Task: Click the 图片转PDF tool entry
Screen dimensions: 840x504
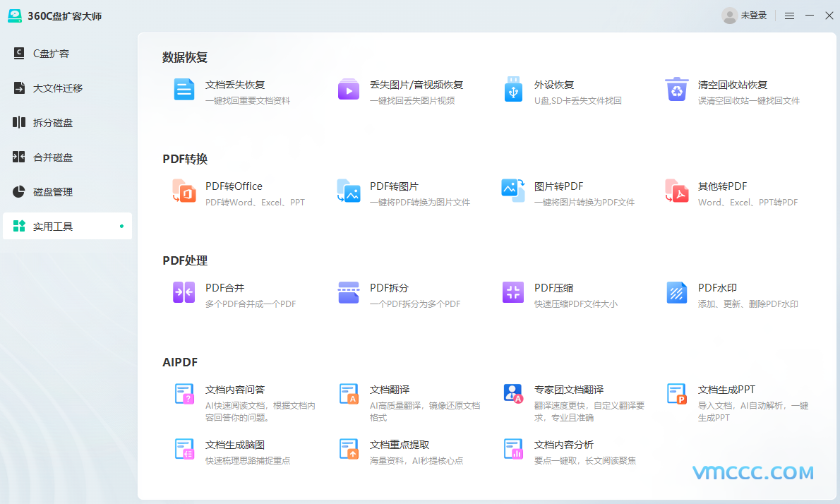Action: 558,186
